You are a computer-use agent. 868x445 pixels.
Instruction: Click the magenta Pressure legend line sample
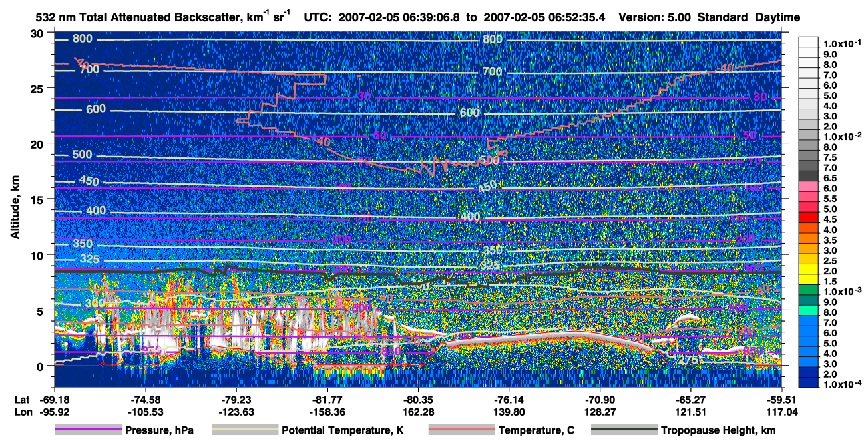(x=87, y=430)
